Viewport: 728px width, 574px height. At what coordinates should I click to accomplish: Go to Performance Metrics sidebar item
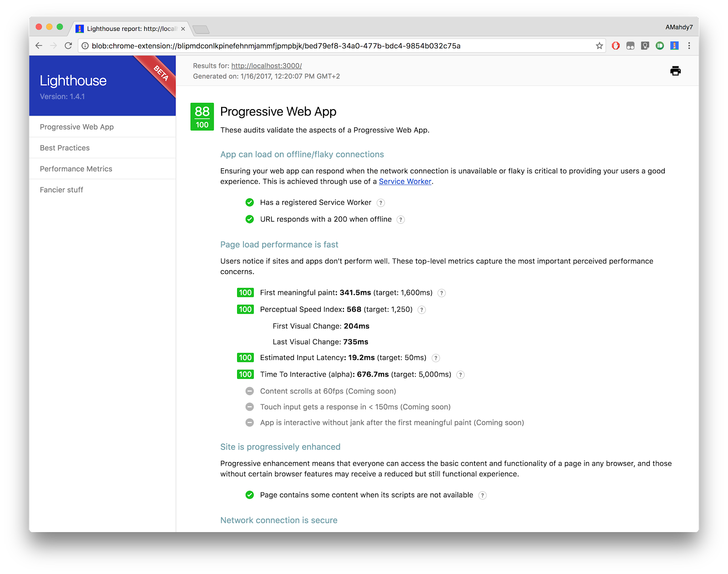[102, 169]
